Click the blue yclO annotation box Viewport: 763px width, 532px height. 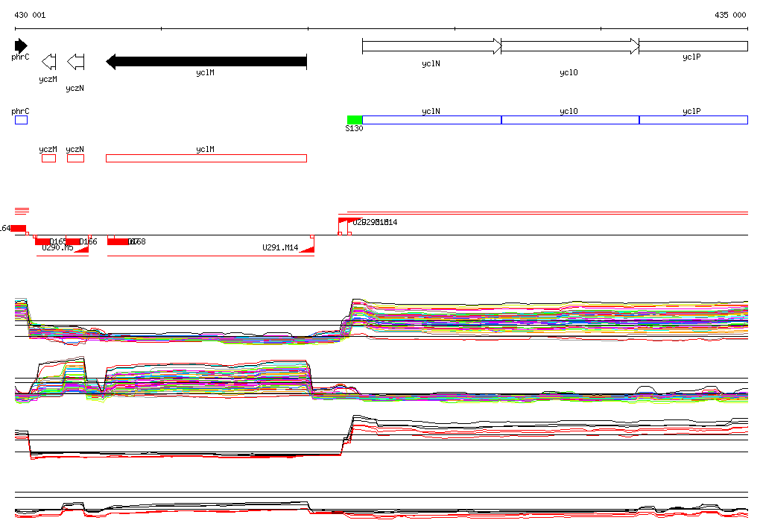[570, 120]
